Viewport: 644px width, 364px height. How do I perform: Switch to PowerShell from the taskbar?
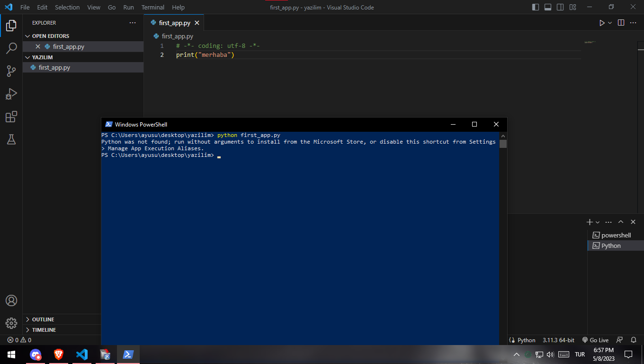point(128,355)
